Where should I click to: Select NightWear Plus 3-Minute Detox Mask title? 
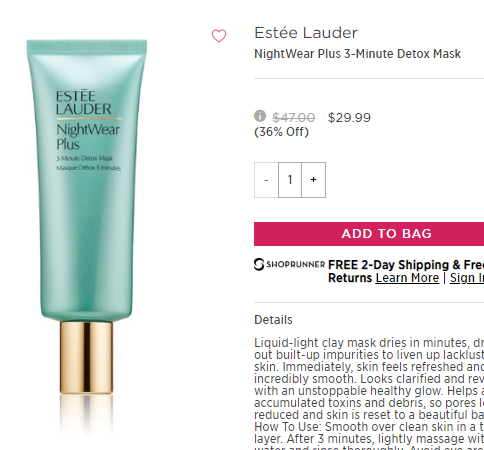357,54
